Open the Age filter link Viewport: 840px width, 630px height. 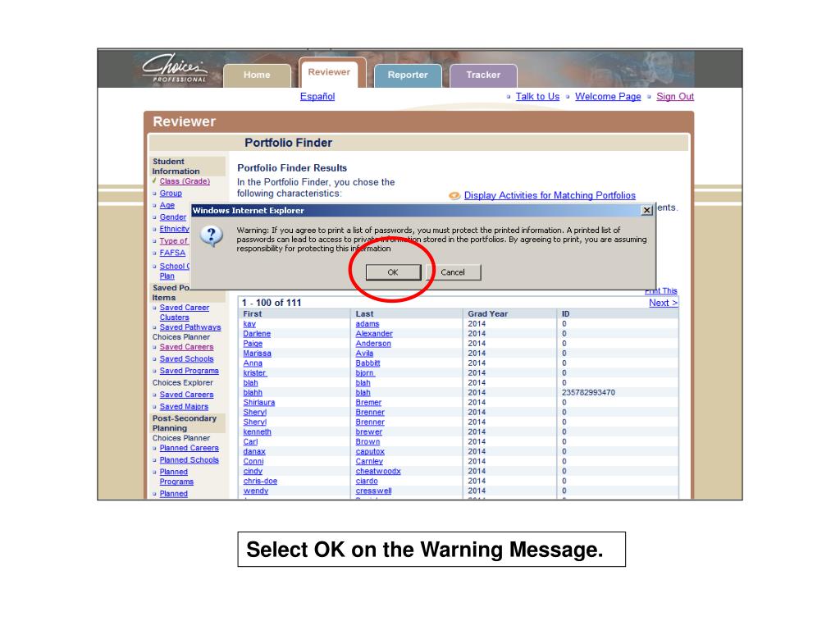click(x=167, y=205)
